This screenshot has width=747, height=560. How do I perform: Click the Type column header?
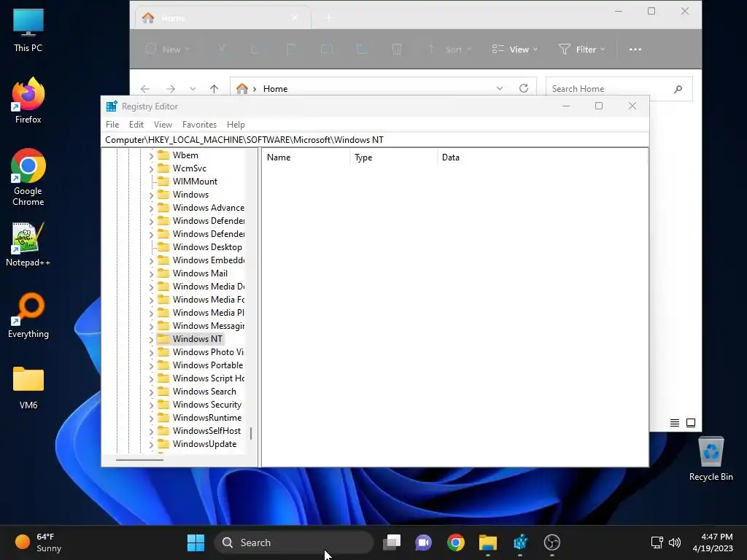[393, 157]
